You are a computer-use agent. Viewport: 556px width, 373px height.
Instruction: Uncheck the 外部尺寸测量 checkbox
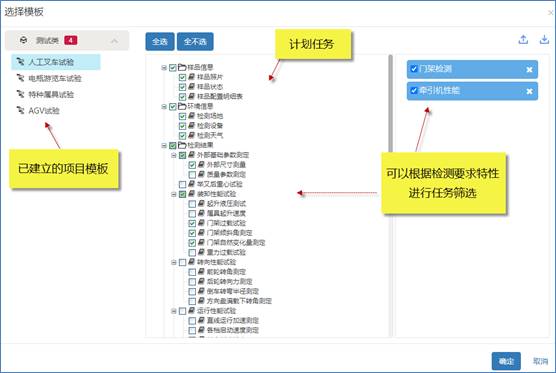(192, 165)
